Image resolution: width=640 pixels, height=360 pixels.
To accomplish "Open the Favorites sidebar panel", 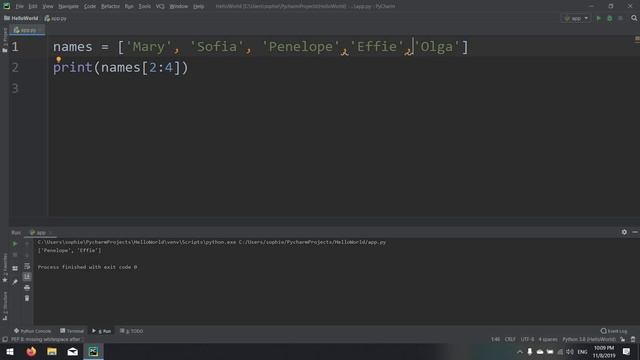I will pyautogui.click(x=5, y=267).
